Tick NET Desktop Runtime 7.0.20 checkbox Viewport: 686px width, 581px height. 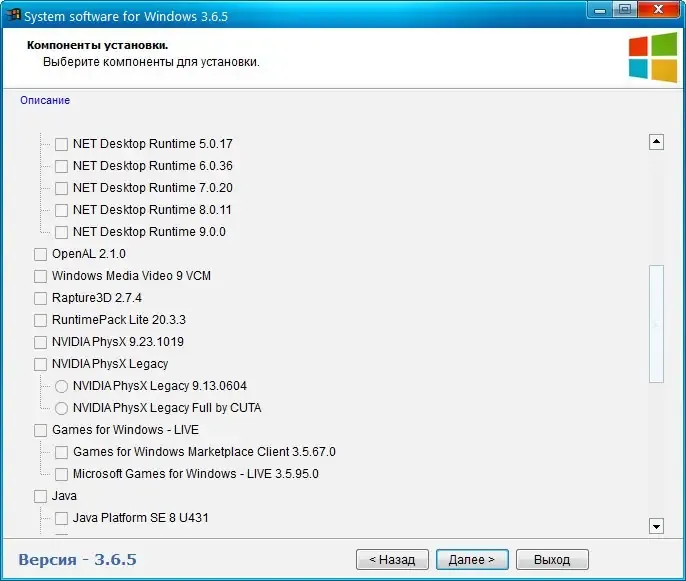61,188
